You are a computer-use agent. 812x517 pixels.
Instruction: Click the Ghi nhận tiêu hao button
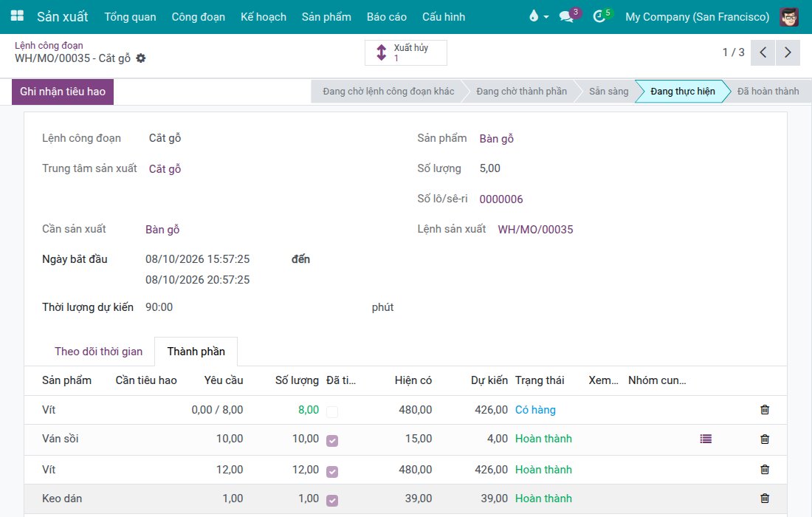tap(63, 92)
